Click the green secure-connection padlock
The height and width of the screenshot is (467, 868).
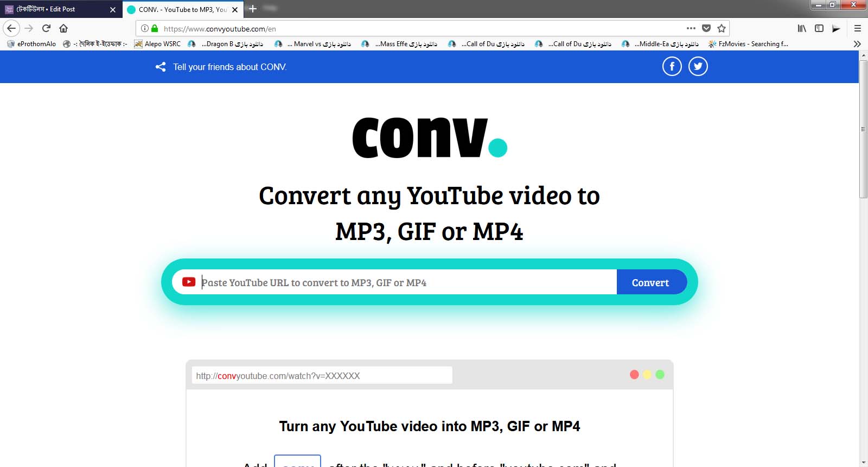[x=155, y=28]
